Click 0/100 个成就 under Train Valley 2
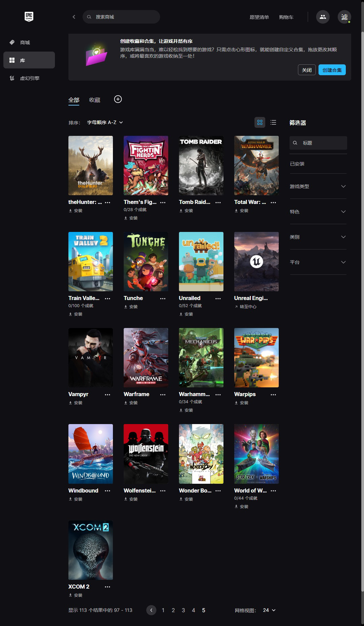 [x=81, y=306]
